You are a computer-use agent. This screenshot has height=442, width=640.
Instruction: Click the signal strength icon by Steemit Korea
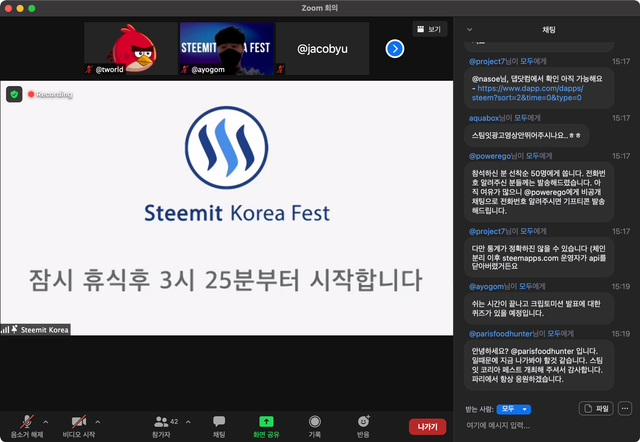(5, 330)
